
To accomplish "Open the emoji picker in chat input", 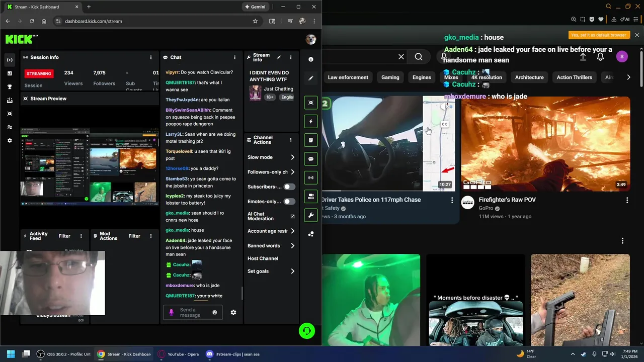I will (214, 312).
